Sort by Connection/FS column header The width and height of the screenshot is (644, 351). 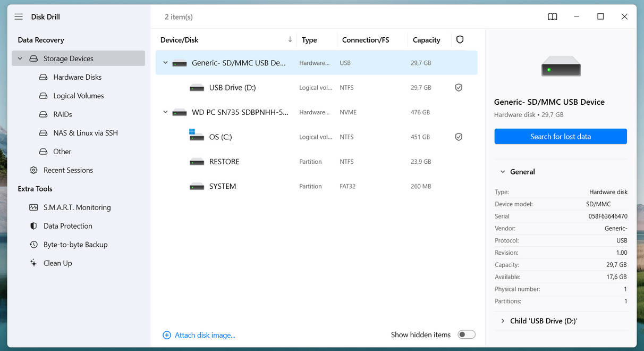(366, 40)
